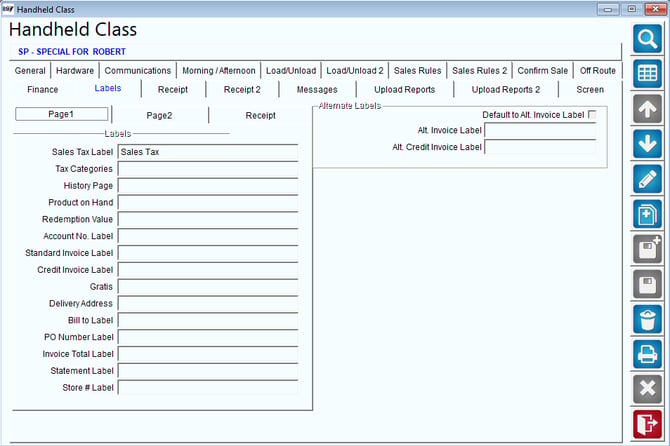Image resolution: width=670 pixels, height=446 pixels.
Task: Go to the Load/Unload tab
Action: click(x=291, y=70)
